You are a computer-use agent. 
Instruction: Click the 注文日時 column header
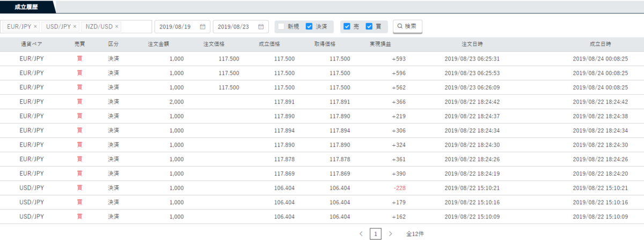click(472, 44)
